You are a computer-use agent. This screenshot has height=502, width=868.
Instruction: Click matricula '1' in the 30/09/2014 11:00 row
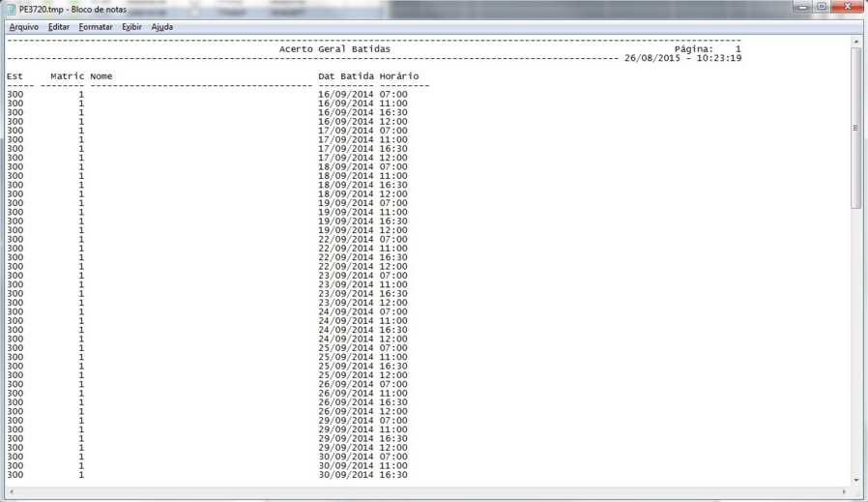81,465
